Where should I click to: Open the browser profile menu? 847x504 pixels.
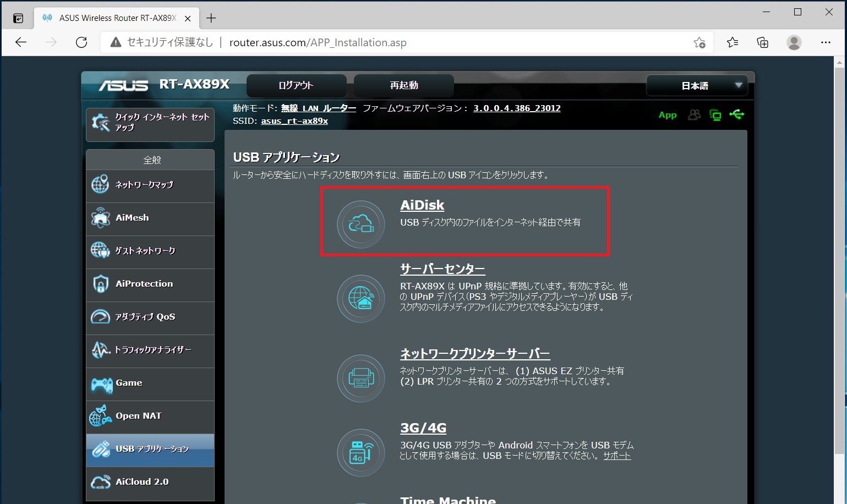(794, 42)
